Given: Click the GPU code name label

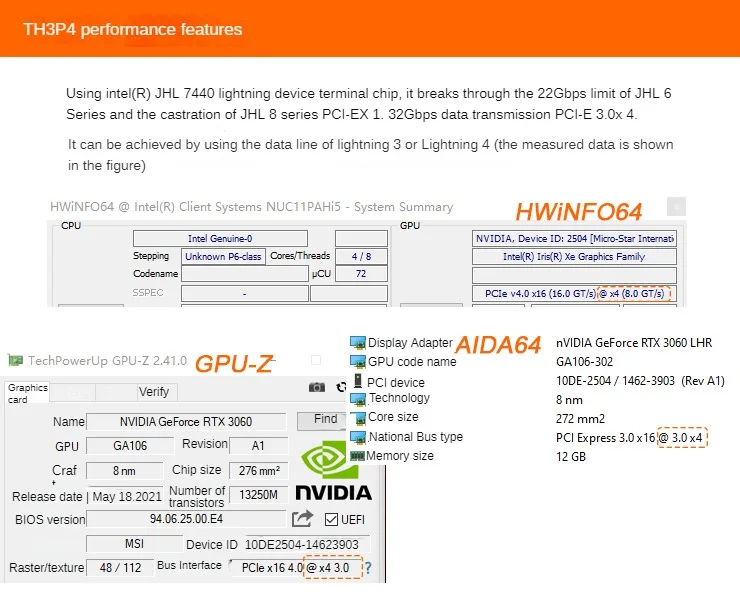Looking at the screenshot, I should pos(412,362).
